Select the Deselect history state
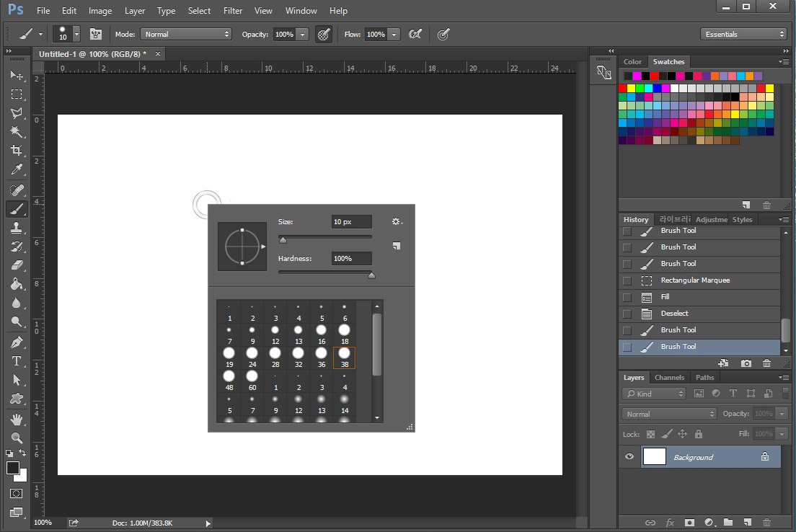Viewport: 796px width, 532px height. pos(699,313)
